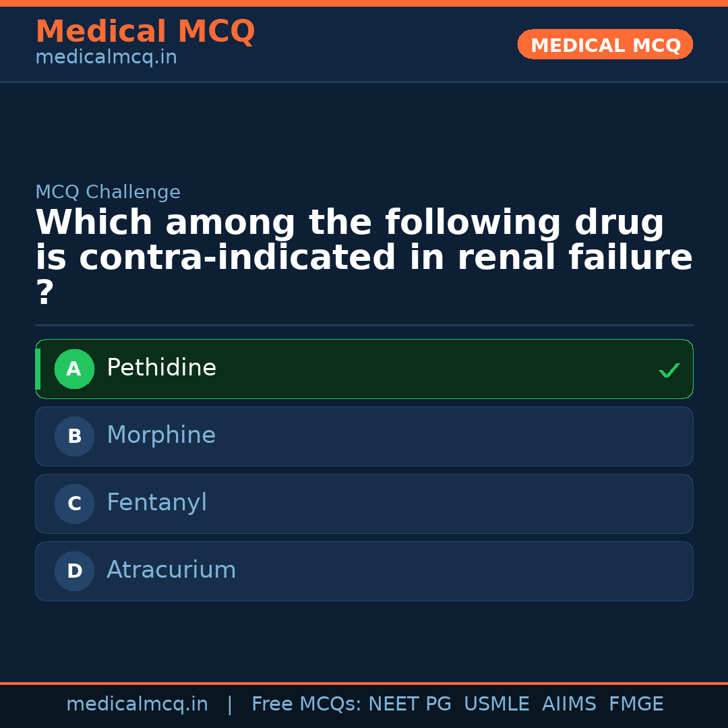Viewport: 728px width, 728px height.
Task: Pick the Fentanyl answer text
Action: tap(156, 503)
